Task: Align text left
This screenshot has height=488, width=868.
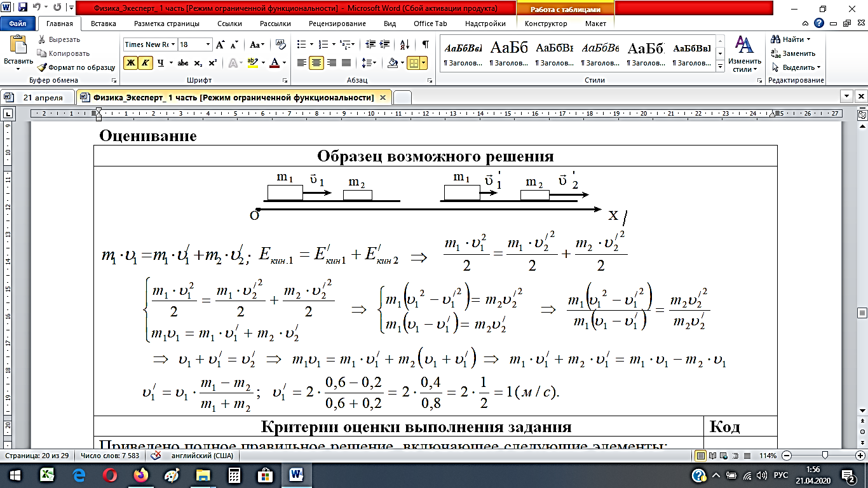Action: (302, 62)
